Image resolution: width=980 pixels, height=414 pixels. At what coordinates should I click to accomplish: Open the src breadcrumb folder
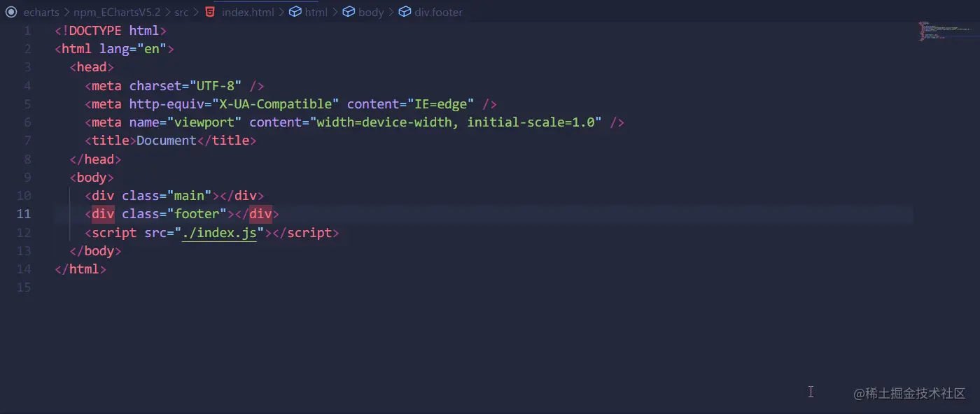tap(181, 12)
